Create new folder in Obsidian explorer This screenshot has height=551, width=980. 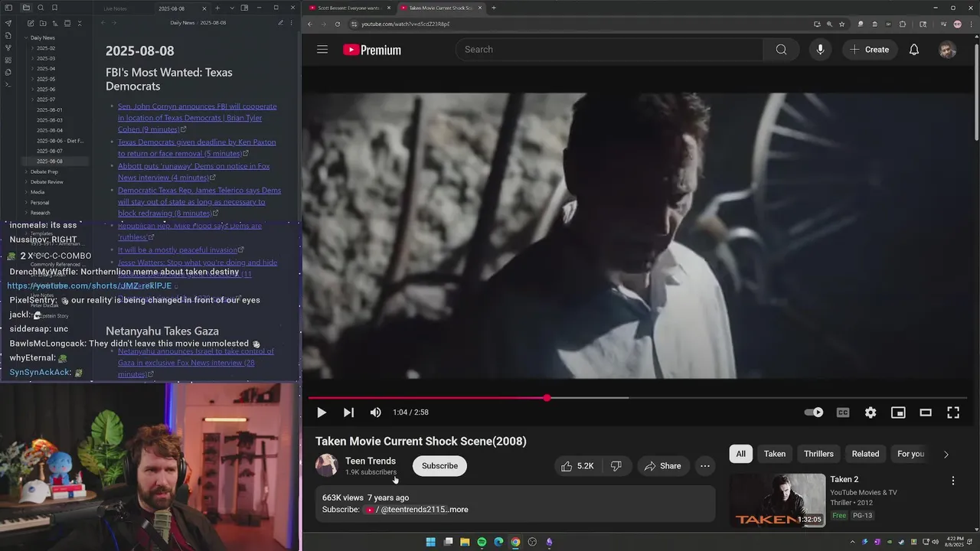43,23
